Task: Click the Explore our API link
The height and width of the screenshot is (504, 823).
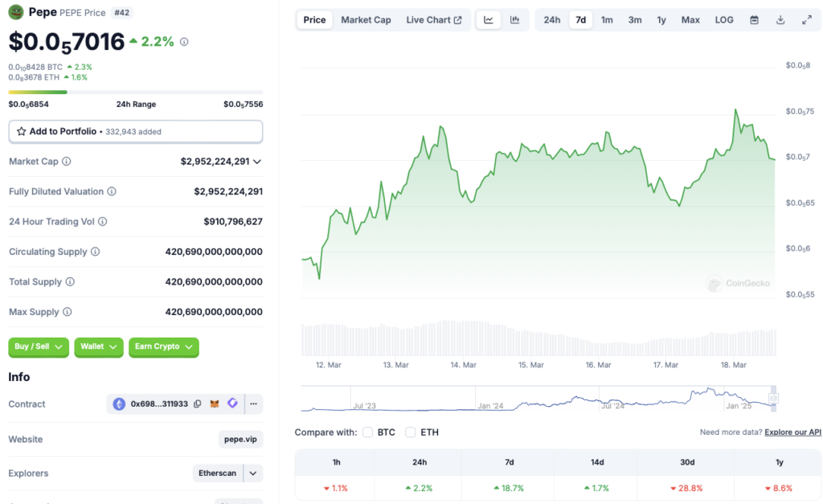Action: pos(792,432)
